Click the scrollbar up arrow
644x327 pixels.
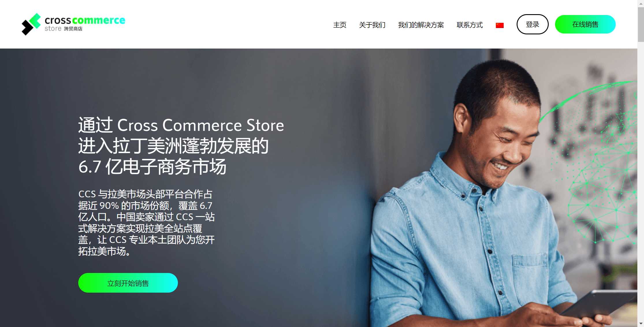coord(641,3)
